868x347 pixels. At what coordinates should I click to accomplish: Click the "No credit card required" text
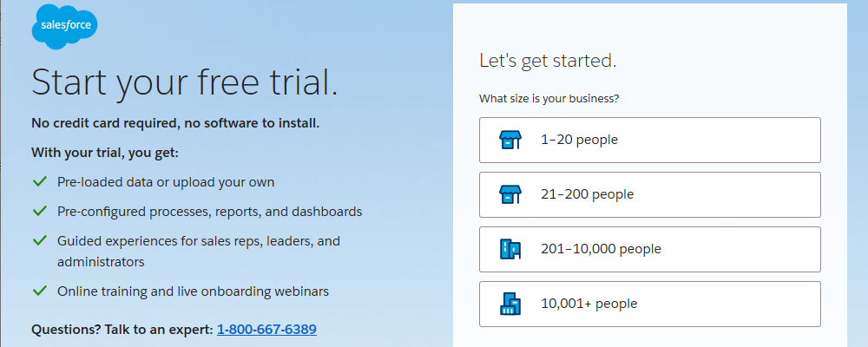175,123
